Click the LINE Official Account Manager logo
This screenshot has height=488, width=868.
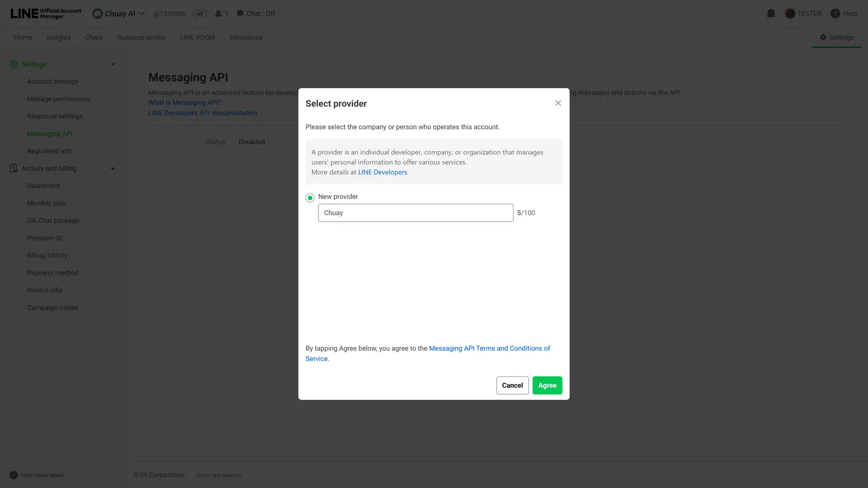(46, 14)
